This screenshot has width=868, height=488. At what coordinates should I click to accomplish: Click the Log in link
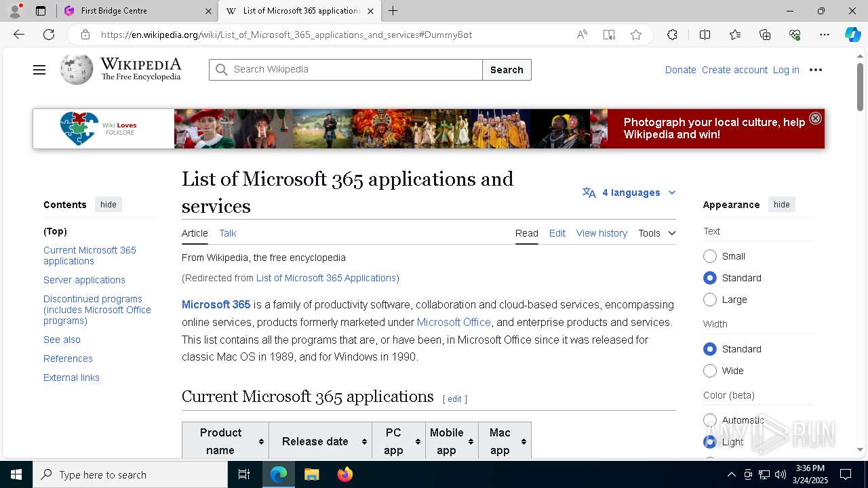[786, 70]
